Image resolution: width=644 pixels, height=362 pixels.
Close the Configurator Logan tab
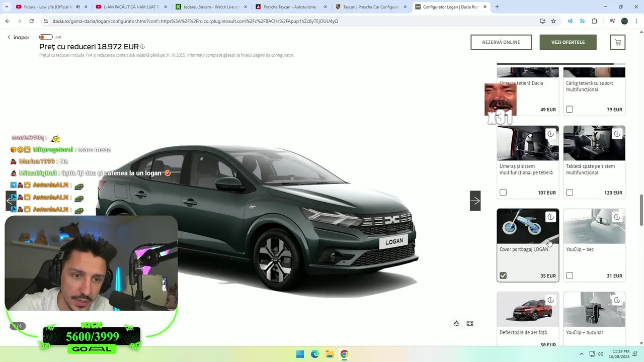click(x=485, y=7)
